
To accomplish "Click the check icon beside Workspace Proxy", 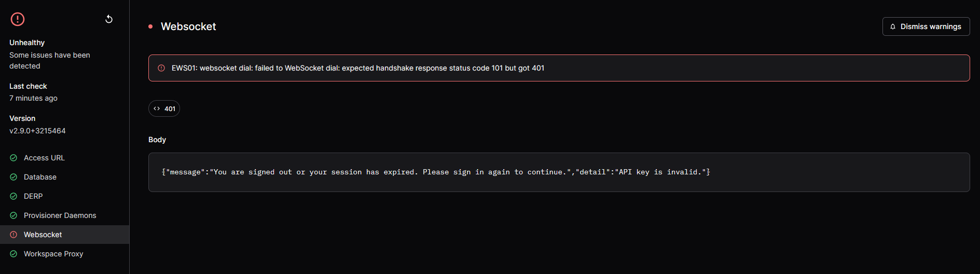I will click(13, 254).
